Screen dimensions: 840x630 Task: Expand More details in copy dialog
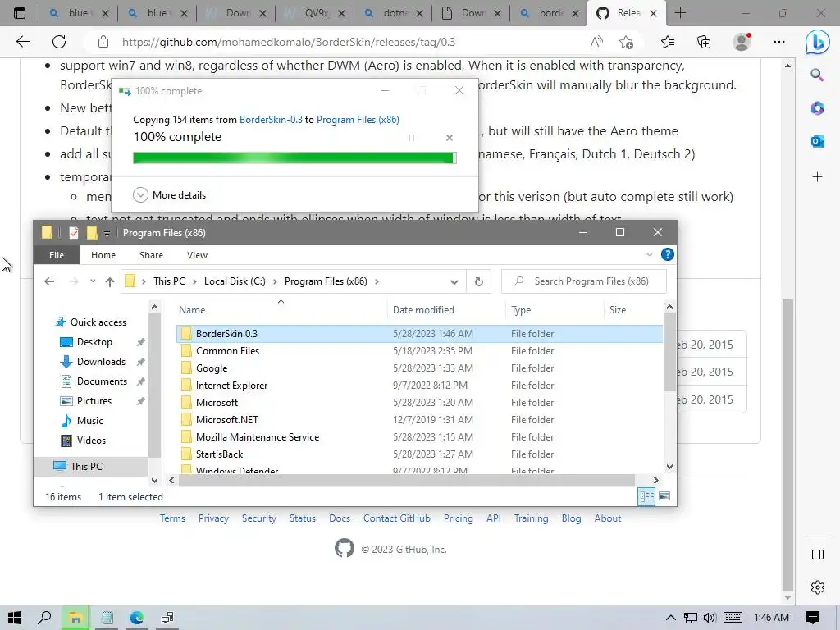(169, 195)
